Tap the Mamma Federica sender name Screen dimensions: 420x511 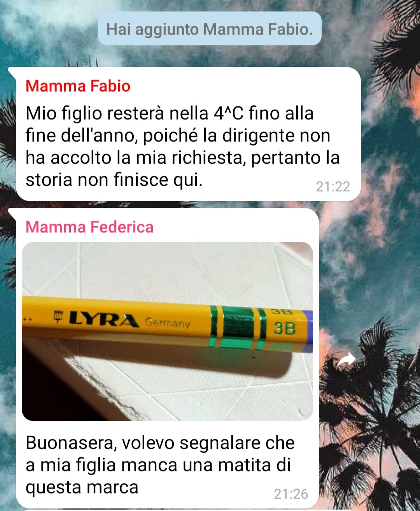89,227
